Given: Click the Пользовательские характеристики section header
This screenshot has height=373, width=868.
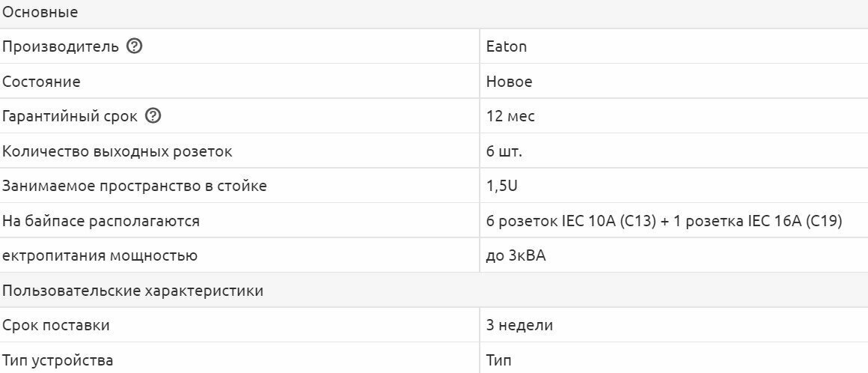Looking at the screenshot, I should tap(132, 291).
